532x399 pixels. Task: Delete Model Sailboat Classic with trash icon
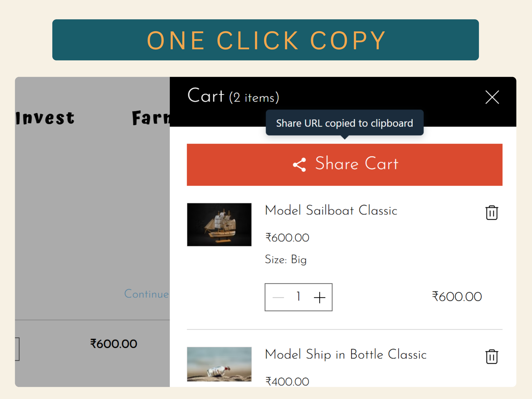tap(492, 213)
